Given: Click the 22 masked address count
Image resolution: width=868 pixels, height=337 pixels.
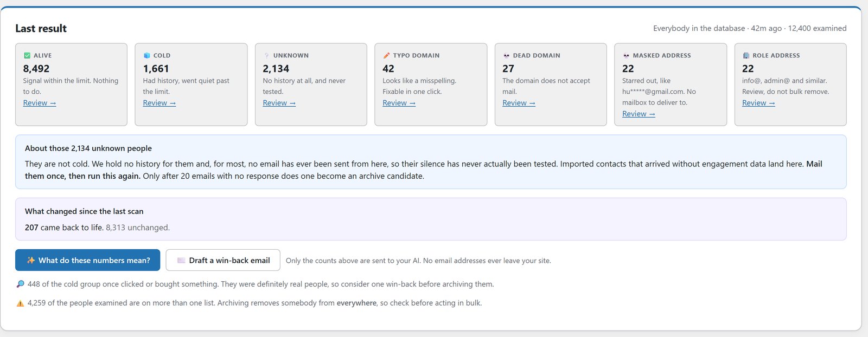Looking at the screenshot, I should (628, 69).
